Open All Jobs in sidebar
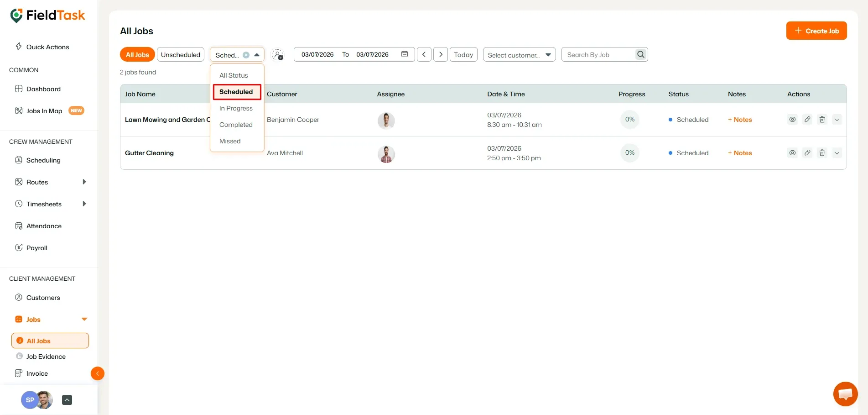The image size is (868, 415). 50,341
